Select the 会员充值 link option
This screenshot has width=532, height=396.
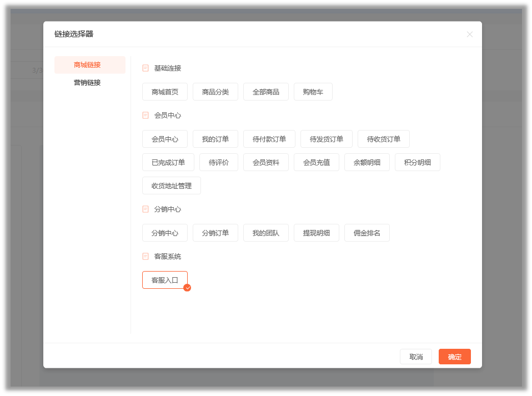317,162
